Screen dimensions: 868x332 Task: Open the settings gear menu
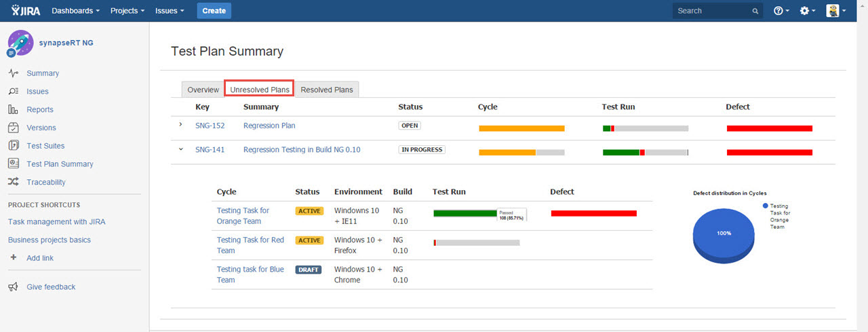[x=808, y=11]
